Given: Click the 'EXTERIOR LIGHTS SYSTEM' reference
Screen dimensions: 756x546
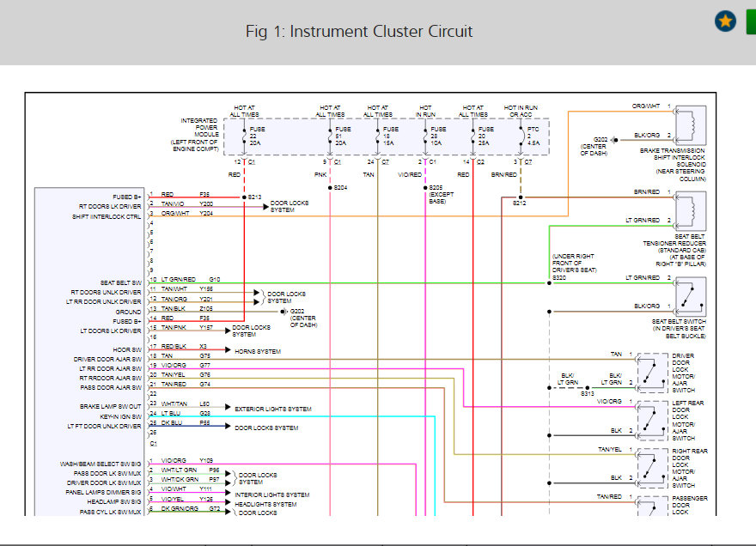Looking at the screenshot, I should click(273, 409).
